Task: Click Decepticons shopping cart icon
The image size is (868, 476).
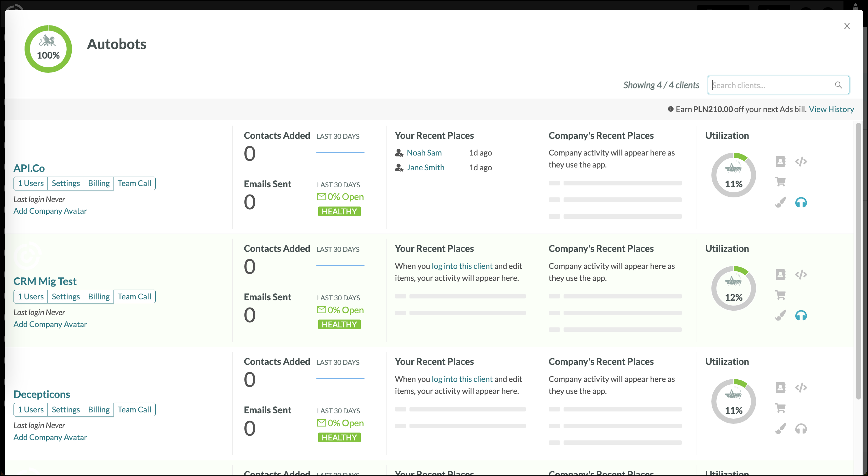Action: point(780,408)
